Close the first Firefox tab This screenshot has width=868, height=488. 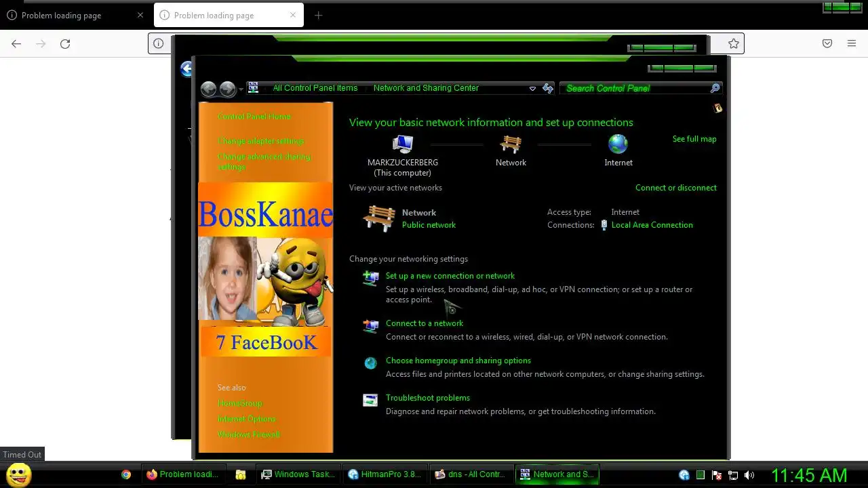tap(140, 15)
